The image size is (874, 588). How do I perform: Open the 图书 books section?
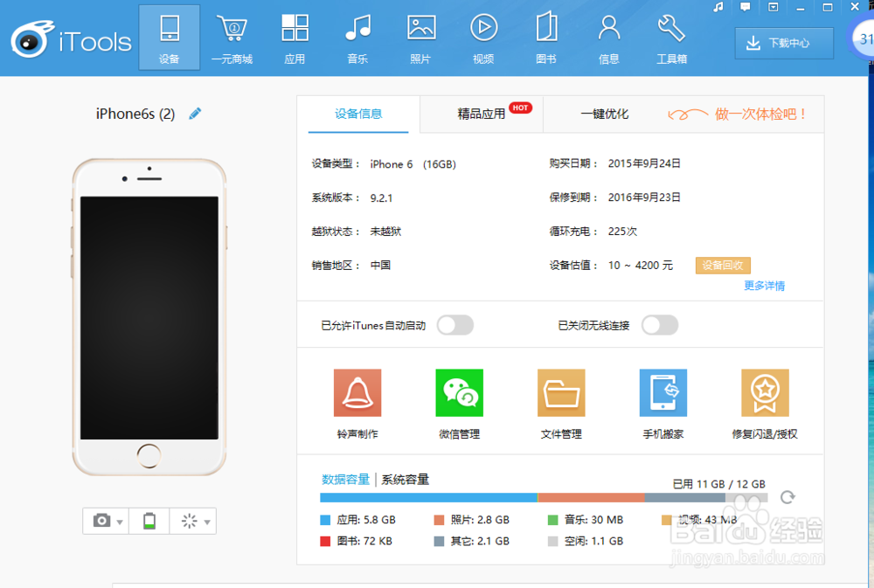tap(546, 38)
